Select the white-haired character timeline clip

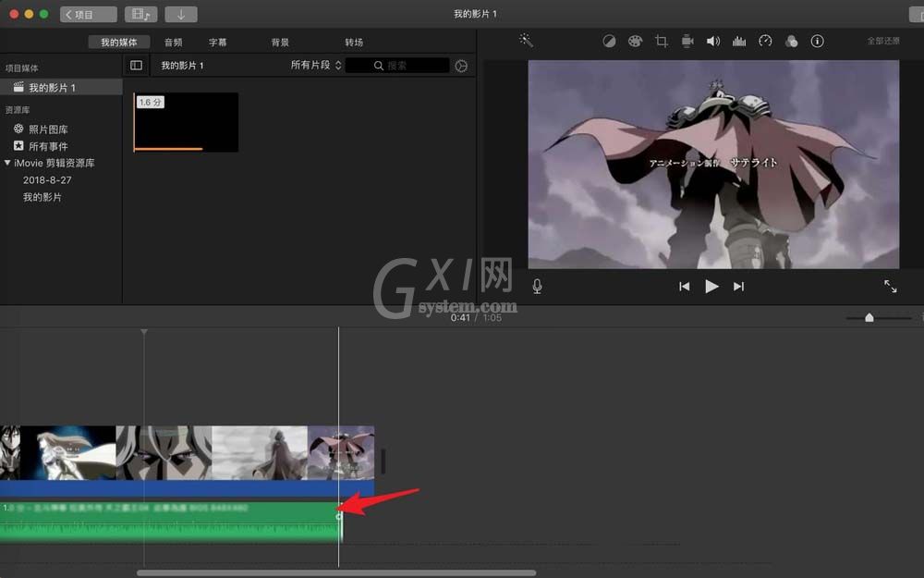pyautogui.click(x=68, y=452)
